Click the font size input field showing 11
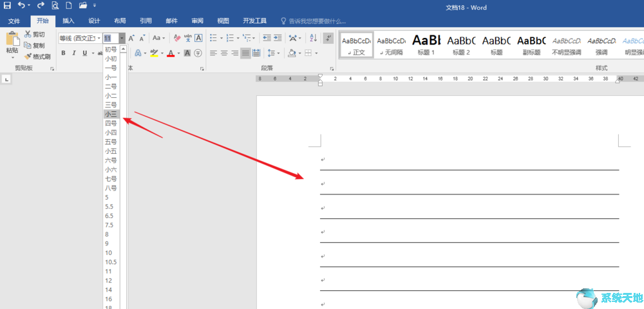Image resolution: width=644 pixels, height=309 pixels. pyautogui.click(x=111, y=38)
